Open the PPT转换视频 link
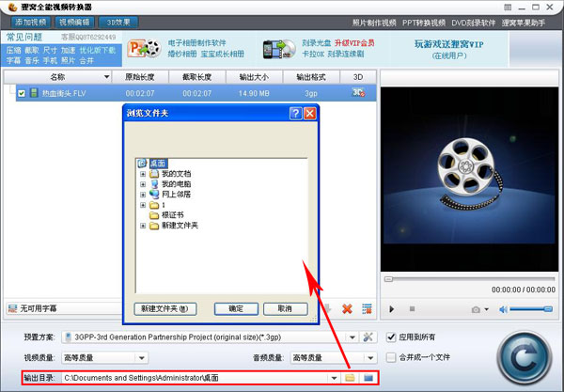 point(424,23)
